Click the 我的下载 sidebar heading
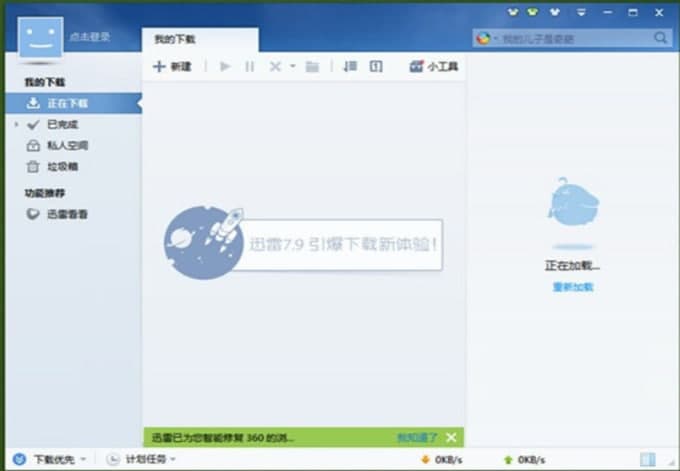This screenshot has width=680, height=471. (44, 82)
